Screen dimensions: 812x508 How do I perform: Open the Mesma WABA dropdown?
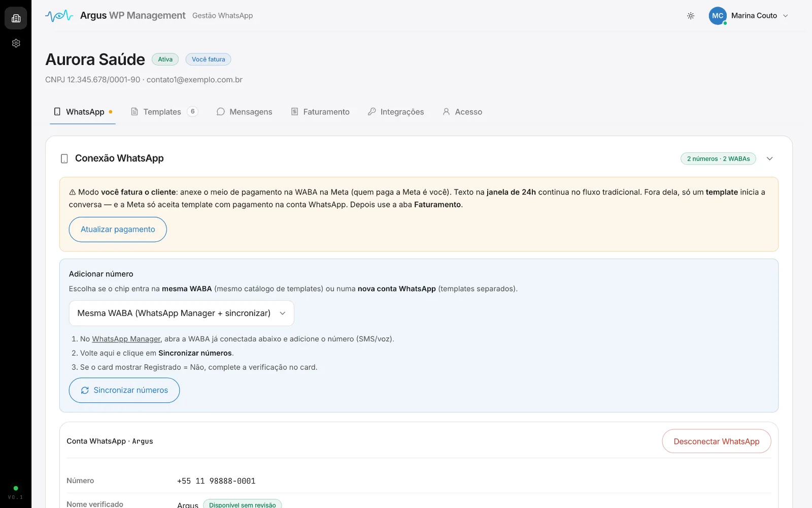tap(181, 313)
